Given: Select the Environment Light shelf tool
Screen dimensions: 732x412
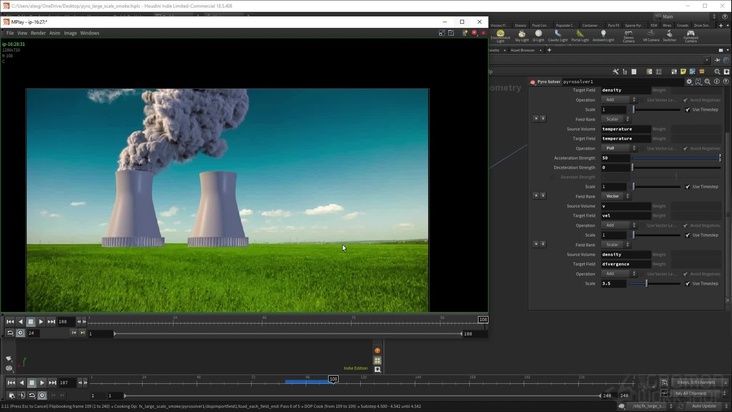Looking at the screenshot, I should coord(500,35).
